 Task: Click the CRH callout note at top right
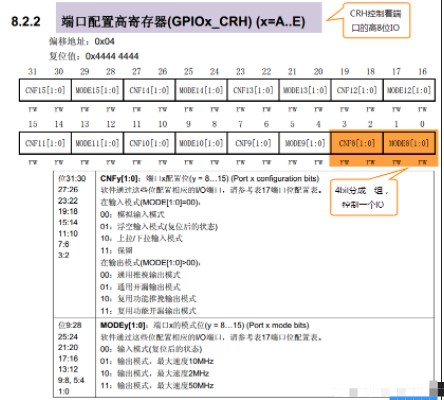375,21
